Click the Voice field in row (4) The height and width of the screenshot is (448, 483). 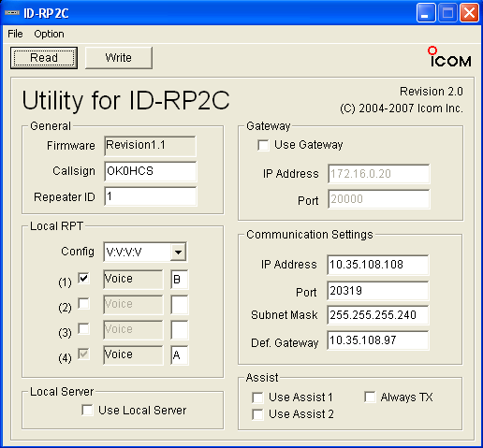tap(133, 355)
